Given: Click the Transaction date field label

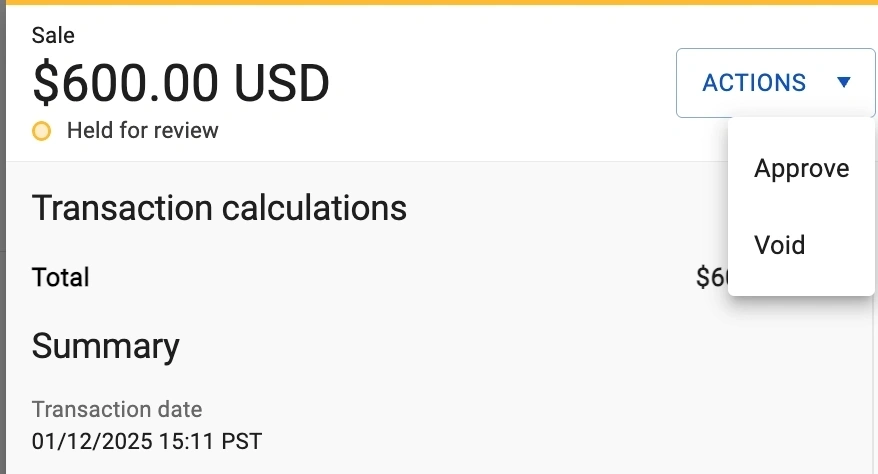Looking at the screenshot, I should (117, 409).
